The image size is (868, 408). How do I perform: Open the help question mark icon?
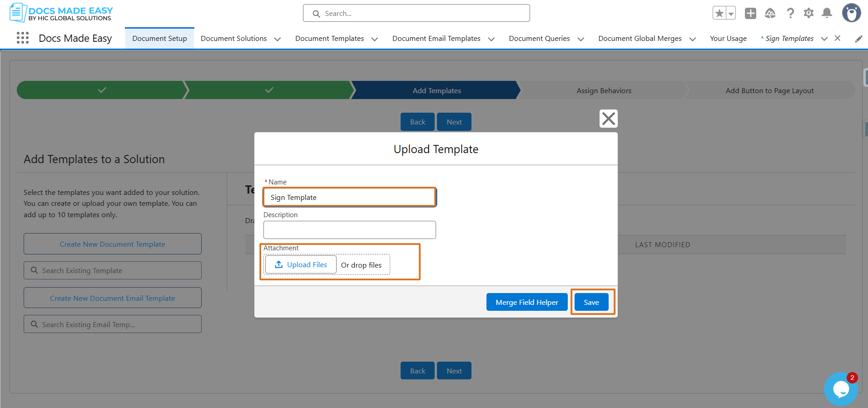pos(790,14)
